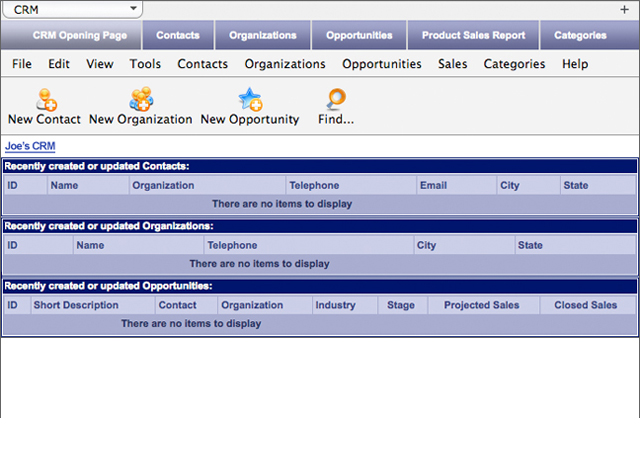Image resolution: width=640 pixels, height=468 pixels.
Task: Click Organization column header in Opportunities table
Action: tap(265, 305)
